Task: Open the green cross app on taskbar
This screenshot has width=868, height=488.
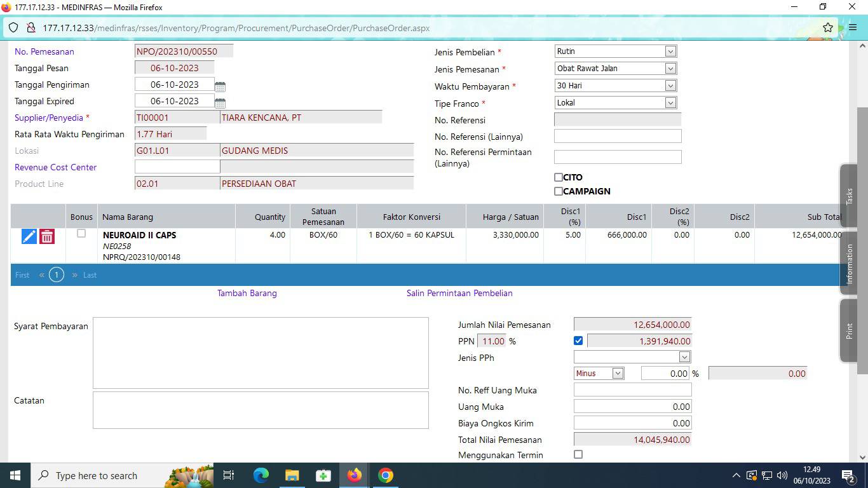Action: click(x=323, y=475)
